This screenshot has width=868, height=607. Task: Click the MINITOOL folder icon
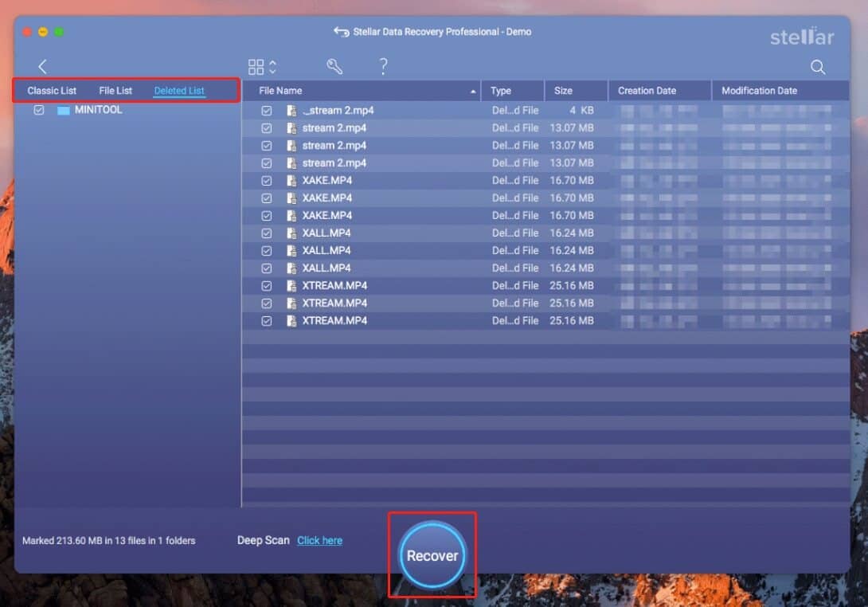(x=64, y=111)
